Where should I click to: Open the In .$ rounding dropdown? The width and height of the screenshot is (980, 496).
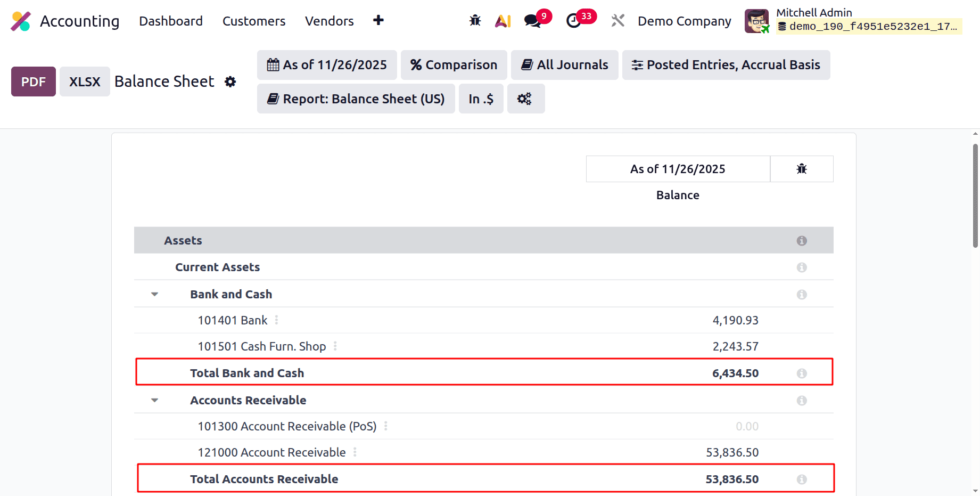481,99
